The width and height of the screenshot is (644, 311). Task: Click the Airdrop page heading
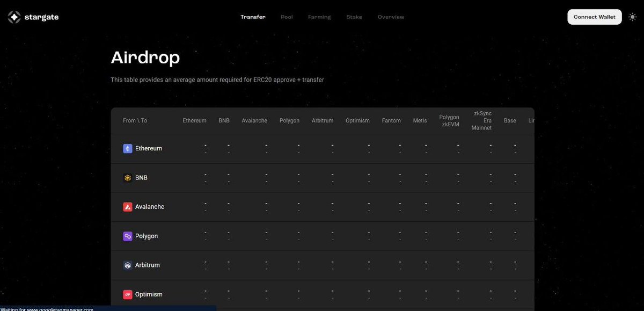click(x=145, y=58)
